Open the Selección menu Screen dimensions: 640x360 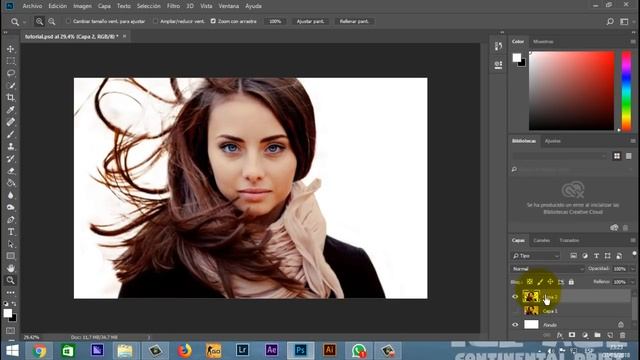point(149,6)
